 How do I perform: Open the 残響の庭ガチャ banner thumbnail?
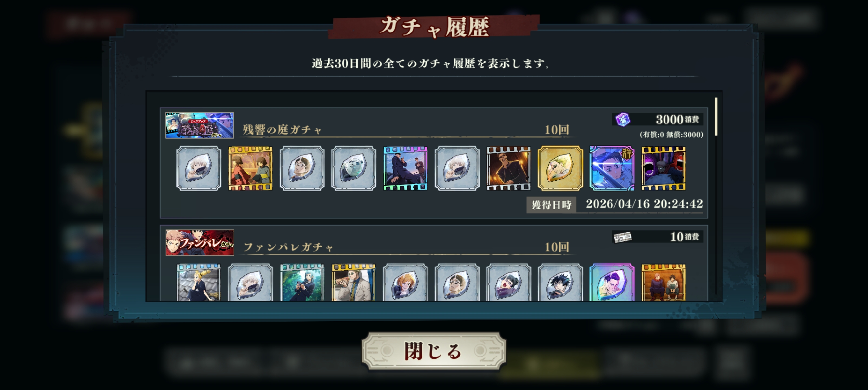click(x=200, y=125)
